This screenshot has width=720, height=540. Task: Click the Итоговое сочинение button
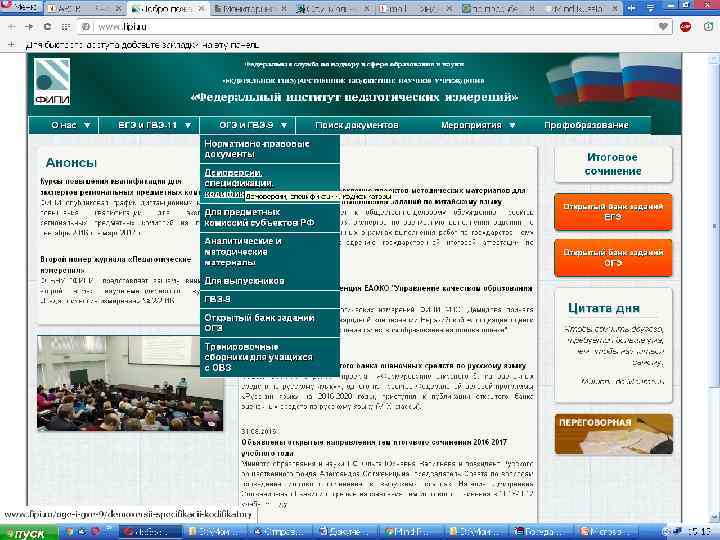tap(613, 164)
